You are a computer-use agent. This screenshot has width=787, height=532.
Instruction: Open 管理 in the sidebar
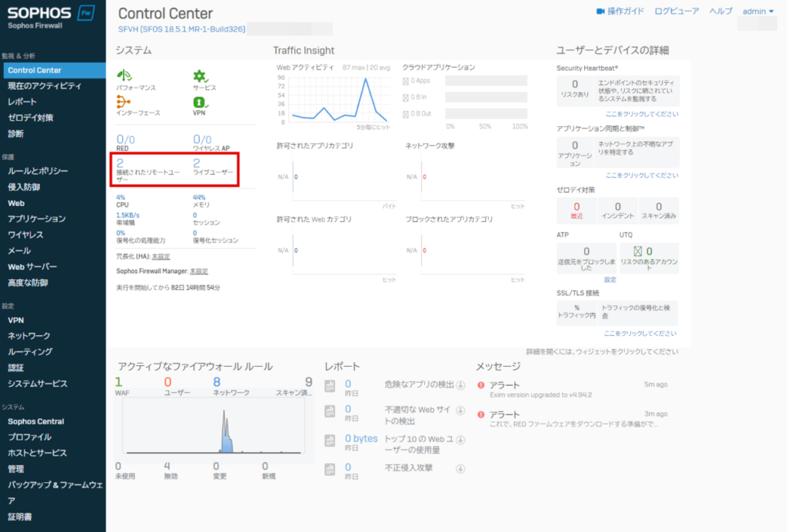pos(15,469)
